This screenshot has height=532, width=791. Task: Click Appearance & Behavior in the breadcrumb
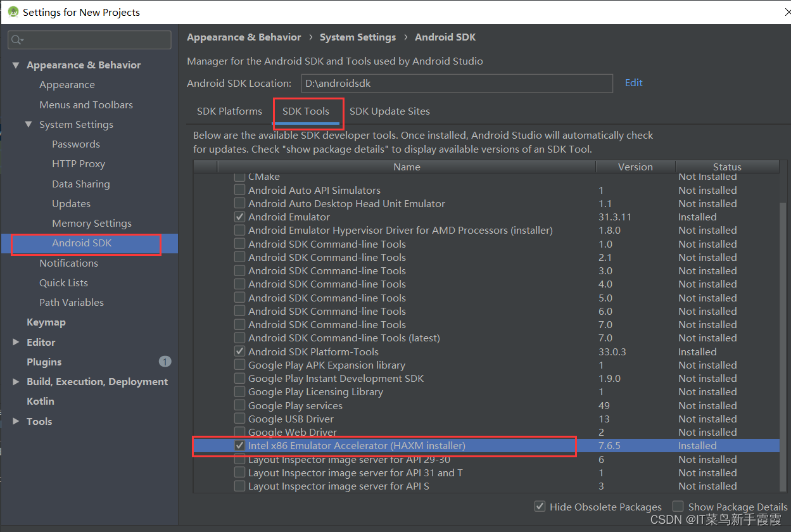(x=244, y=37)
